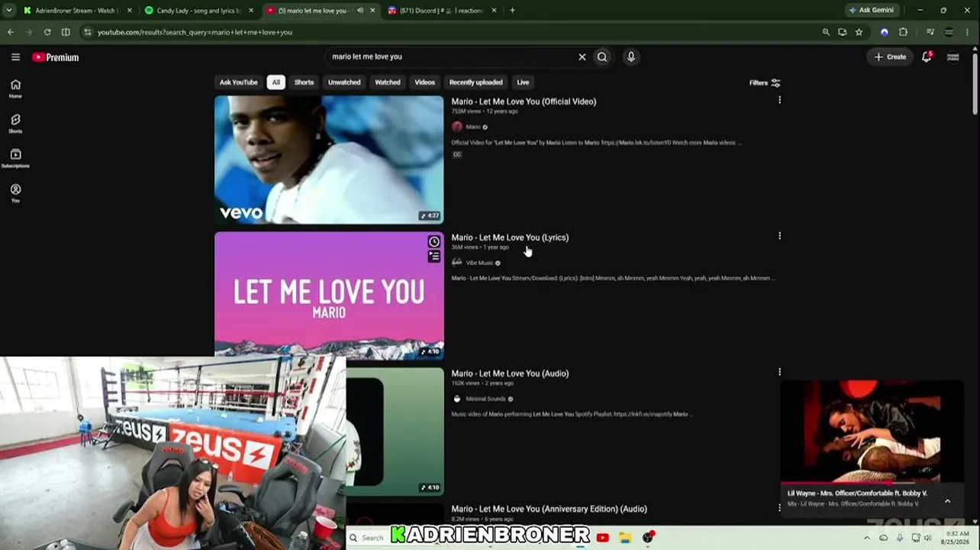Select the Watched filter chip
Viewport: 980px width, 550px height.
point(388,82)
